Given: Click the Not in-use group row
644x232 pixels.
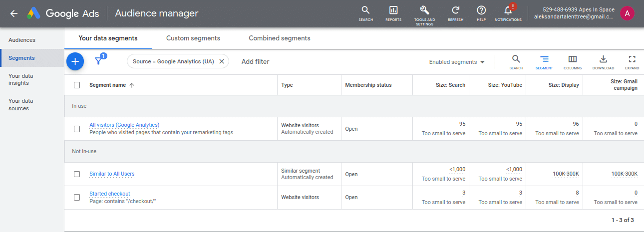Looking at the screenshot, I should [354, 151].
